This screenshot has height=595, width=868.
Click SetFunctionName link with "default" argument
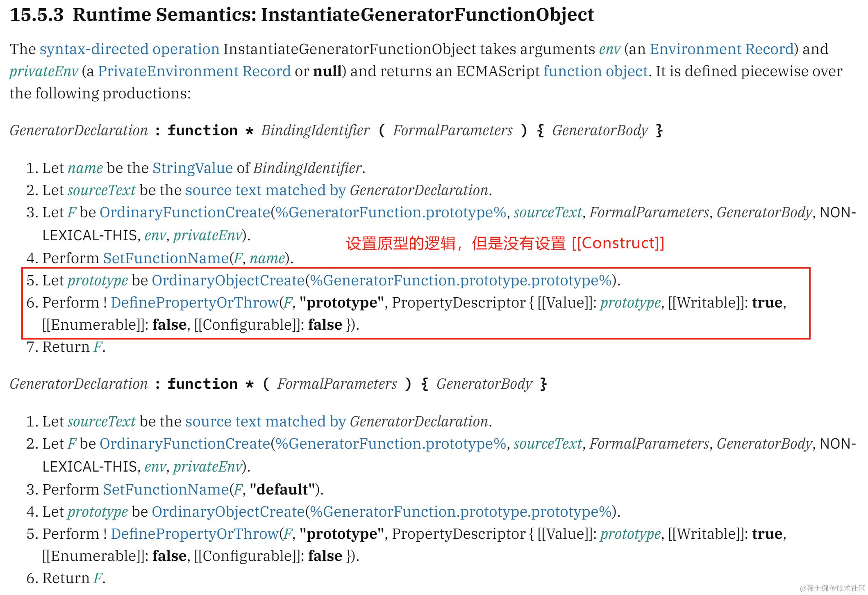(x=166, y=490)
